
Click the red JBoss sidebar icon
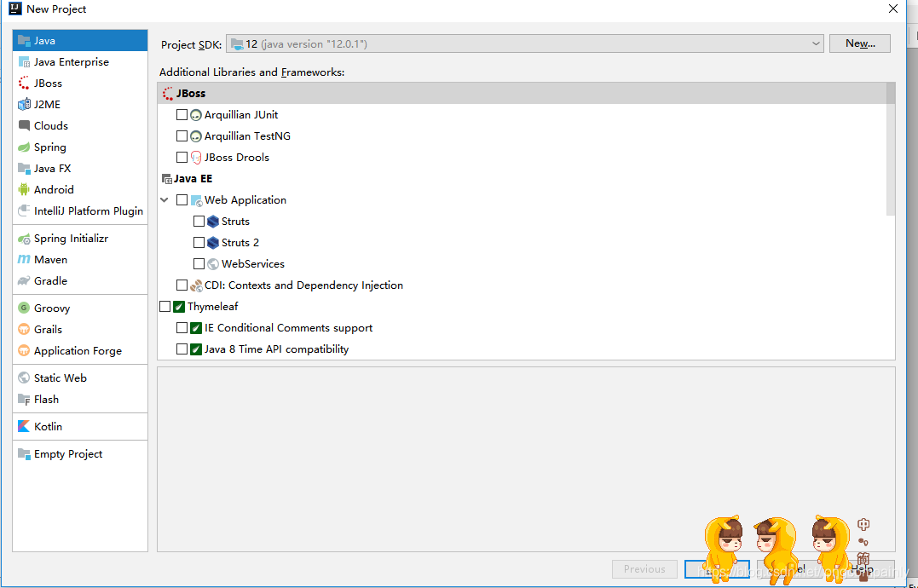[x=24, y=83]
